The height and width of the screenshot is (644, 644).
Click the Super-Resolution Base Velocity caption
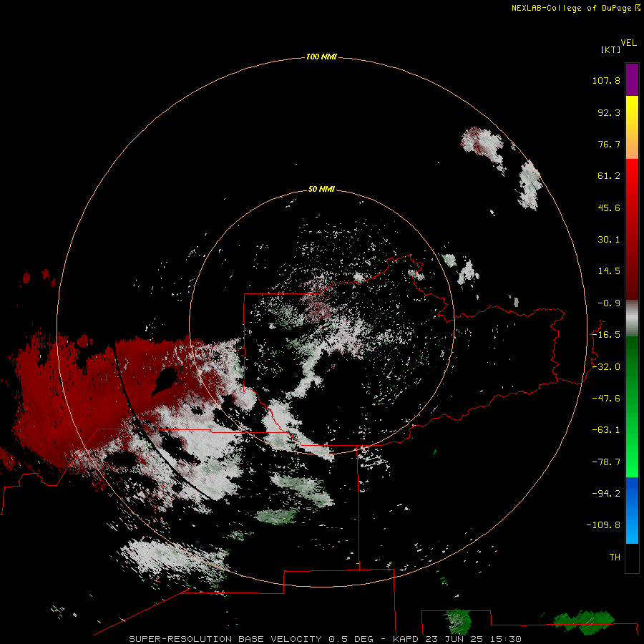click(326, 639)
